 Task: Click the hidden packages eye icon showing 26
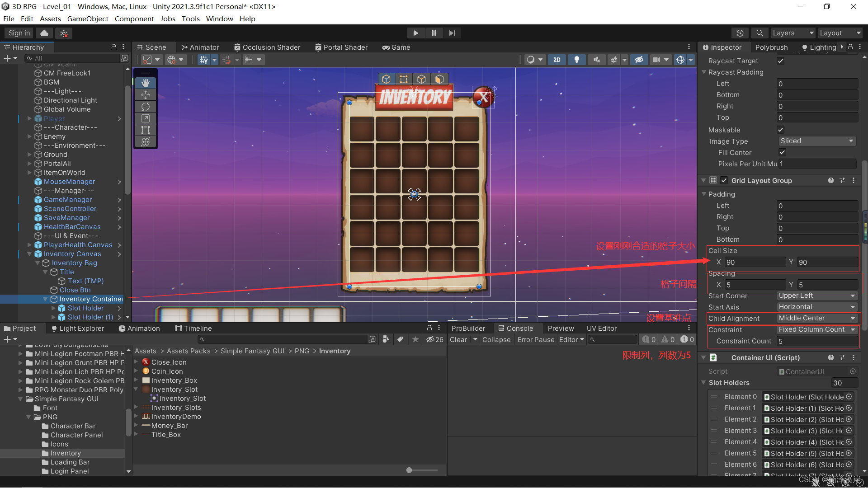(x=435, y=339)
